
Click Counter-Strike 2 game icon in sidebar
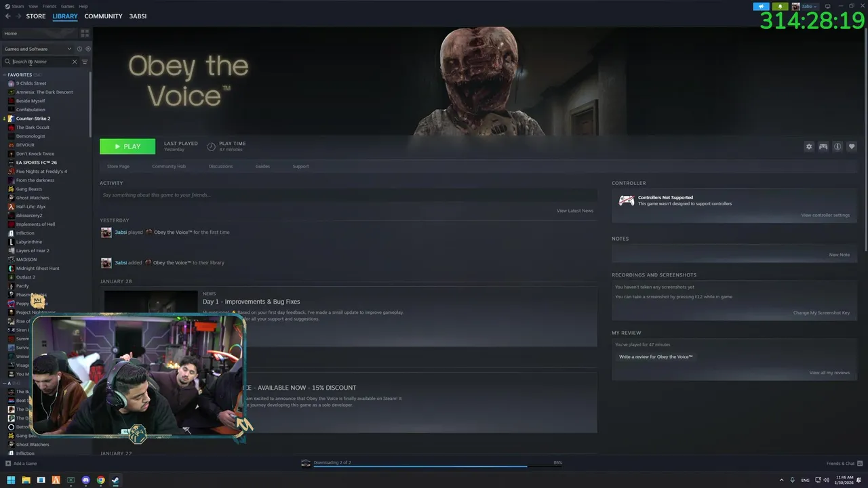[x=11, y=119]
